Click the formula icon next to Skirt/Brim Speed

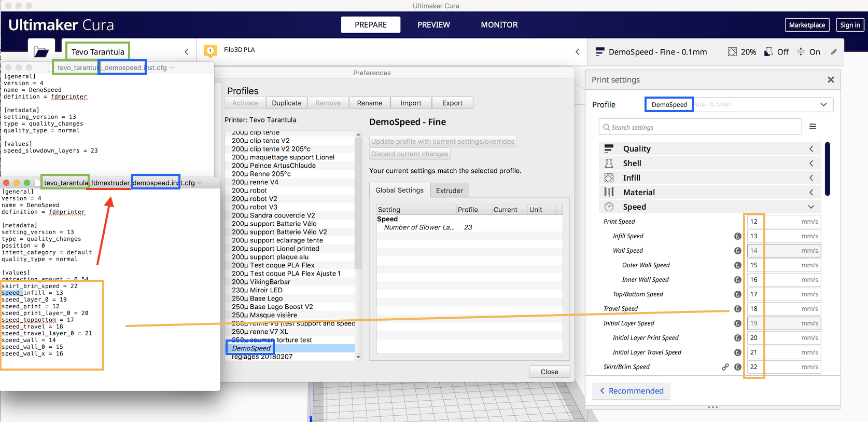738,367
